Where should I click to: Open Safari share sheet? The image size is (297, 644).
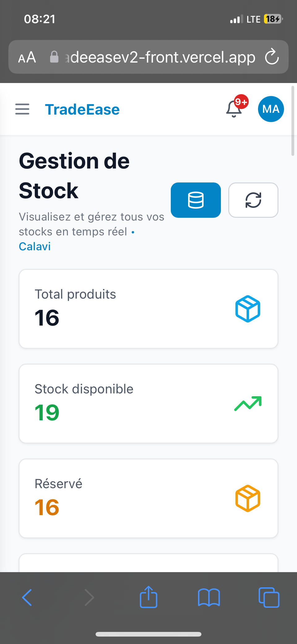click(148, 597)
